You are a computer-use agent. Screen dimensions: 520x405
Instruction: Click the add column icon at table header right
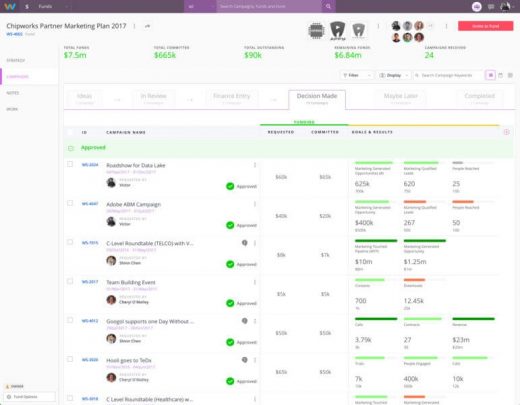point(506,132)
